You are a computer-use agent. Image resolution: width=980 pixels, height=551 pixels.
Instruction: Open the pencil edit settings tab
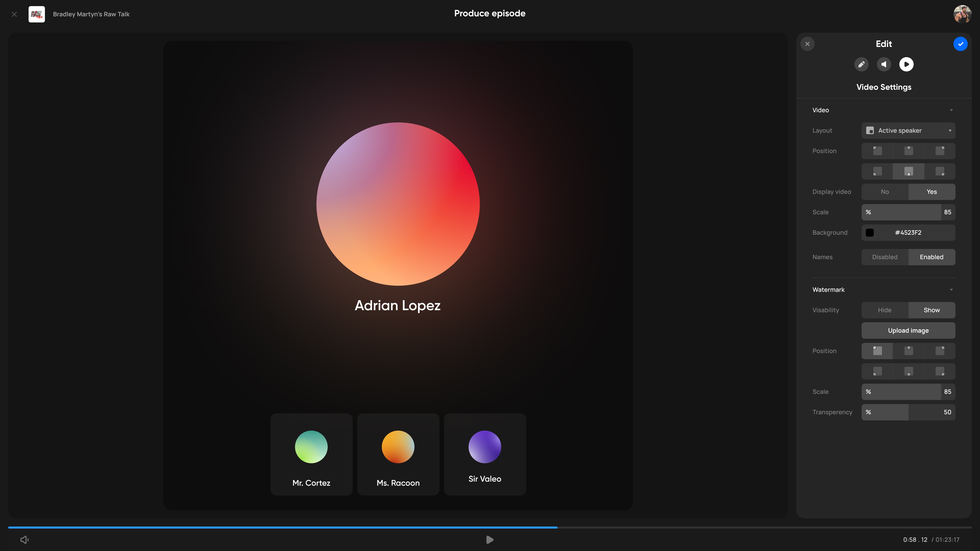pyautogui.click(x=861, y=64)
